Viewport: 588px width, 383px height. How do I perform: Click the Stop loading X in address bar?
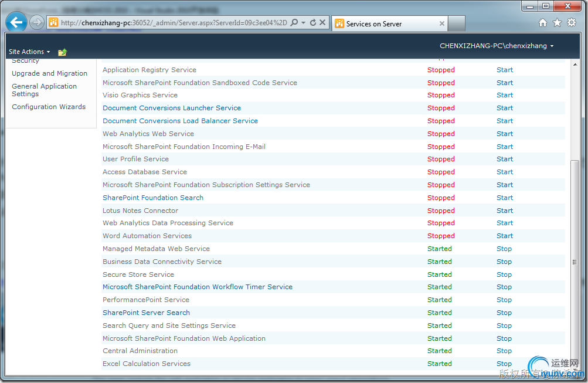(322, 22)
